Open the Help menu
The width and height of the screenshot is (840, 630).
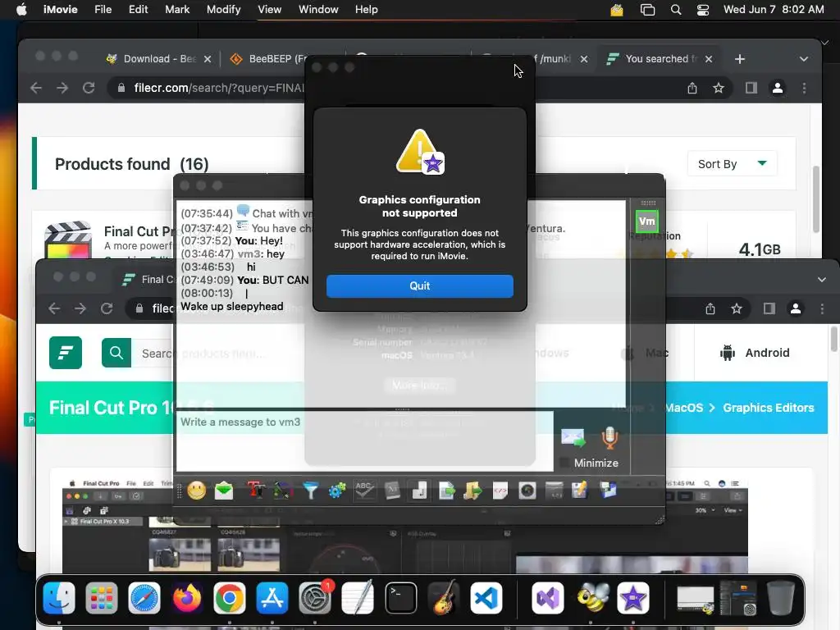tap(367, 10)
